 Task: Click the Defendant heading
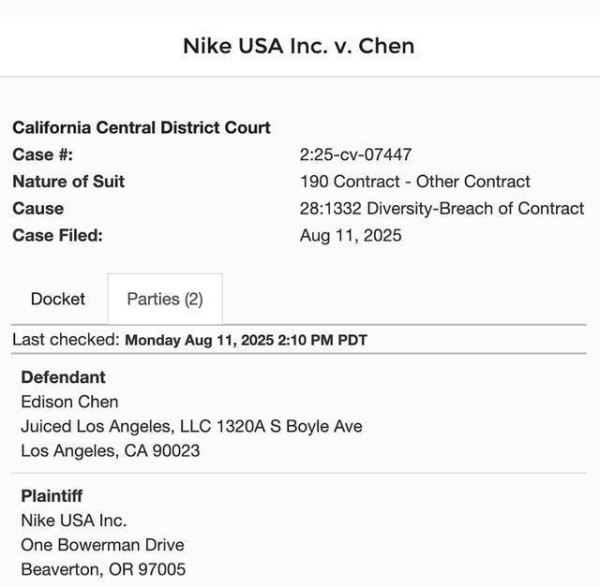click(x=63, y=378)
